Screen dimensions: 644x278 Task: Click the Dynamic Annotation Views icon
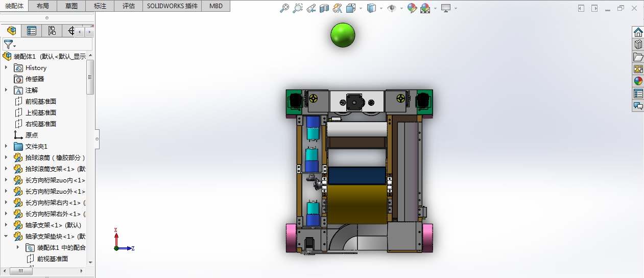337,8
